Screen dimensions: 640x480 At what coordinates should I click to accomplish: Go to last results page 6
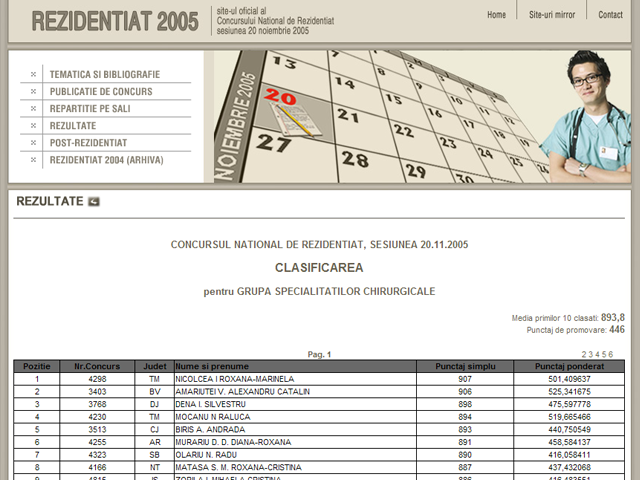pos(610,354)
